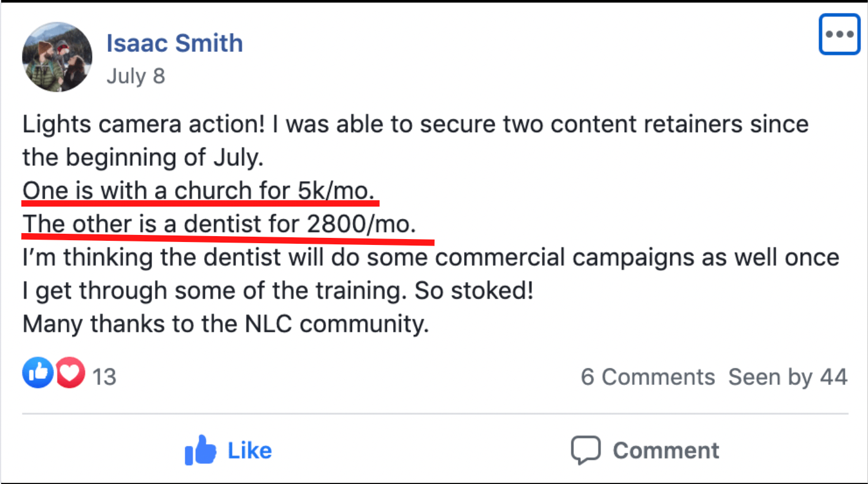
Task: Click the "Lights camera action!" opening sentence
Action: point(144,125)
